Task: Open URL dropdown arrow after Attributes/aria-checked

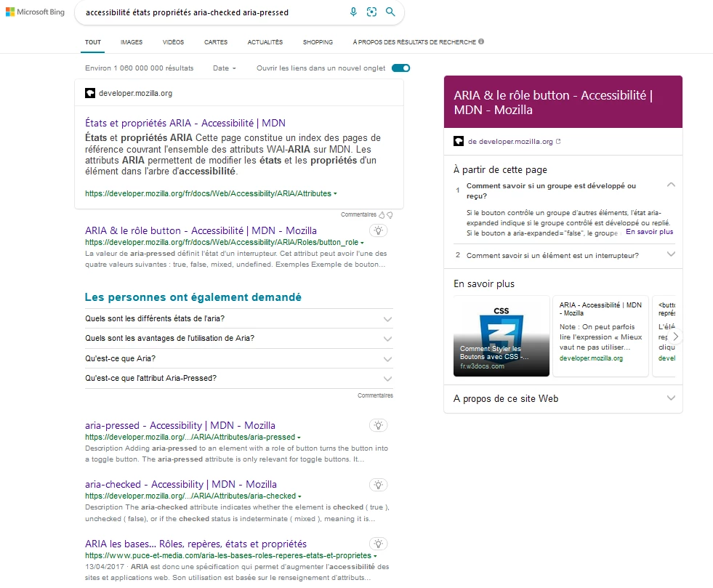Action: click(299, 496)
